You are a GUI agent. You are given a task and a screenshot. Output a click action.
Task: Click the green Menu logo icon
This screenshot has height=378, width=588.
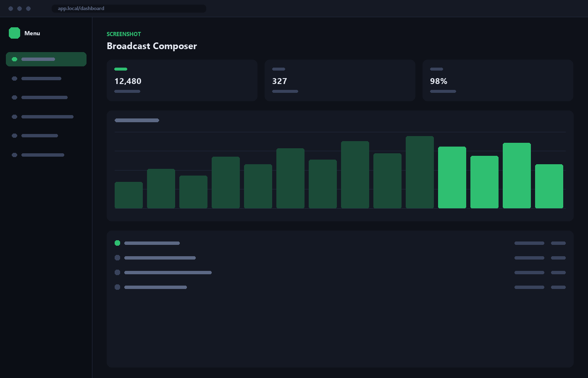[x=14, y=33]
